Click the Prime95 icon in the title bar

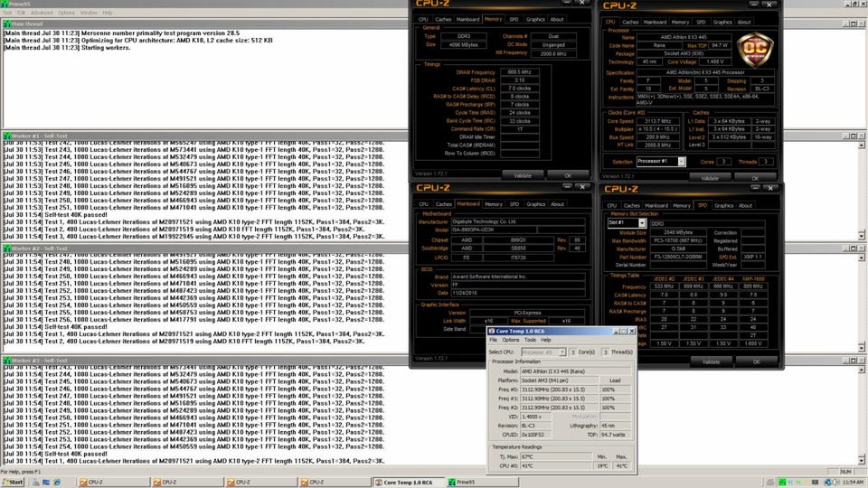click(5, 4)
